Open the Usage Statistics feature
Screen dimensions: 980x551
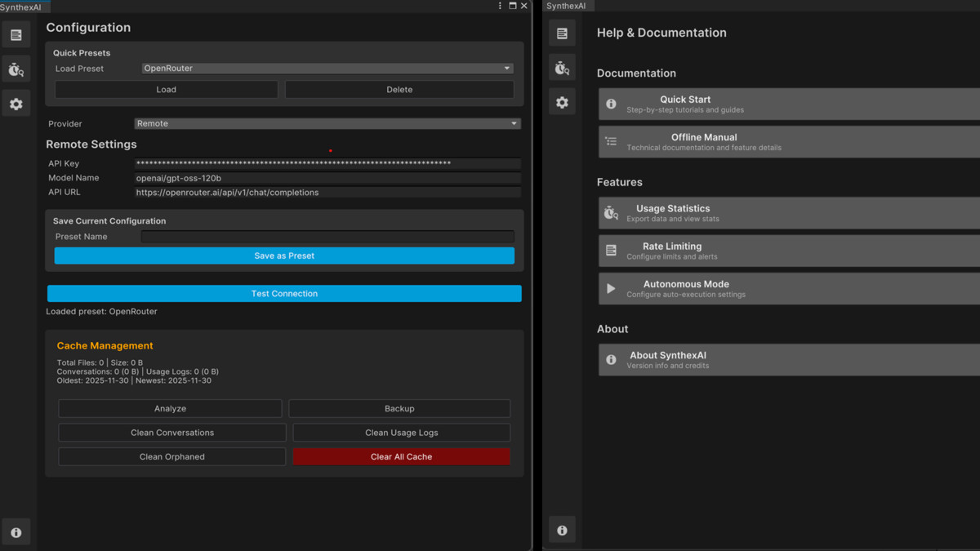[789, 212]
